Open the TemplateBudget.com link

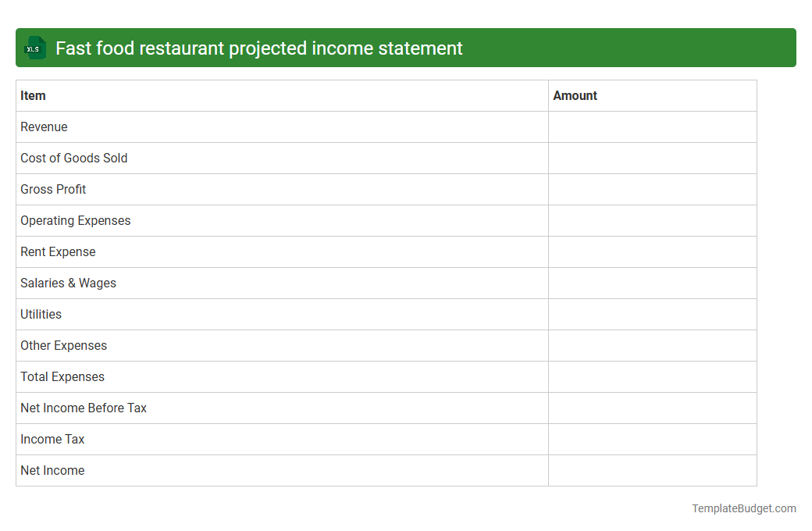(743, 508)
